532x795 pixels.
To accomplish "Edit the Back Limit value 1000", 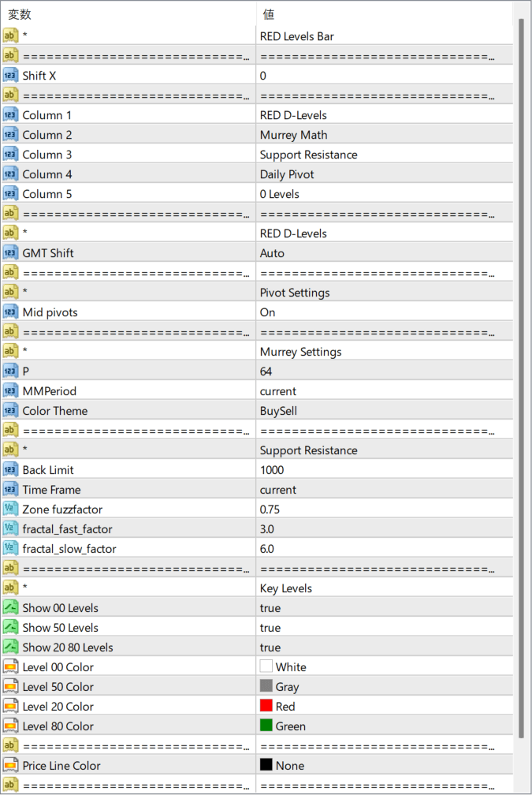I will 272,470.
